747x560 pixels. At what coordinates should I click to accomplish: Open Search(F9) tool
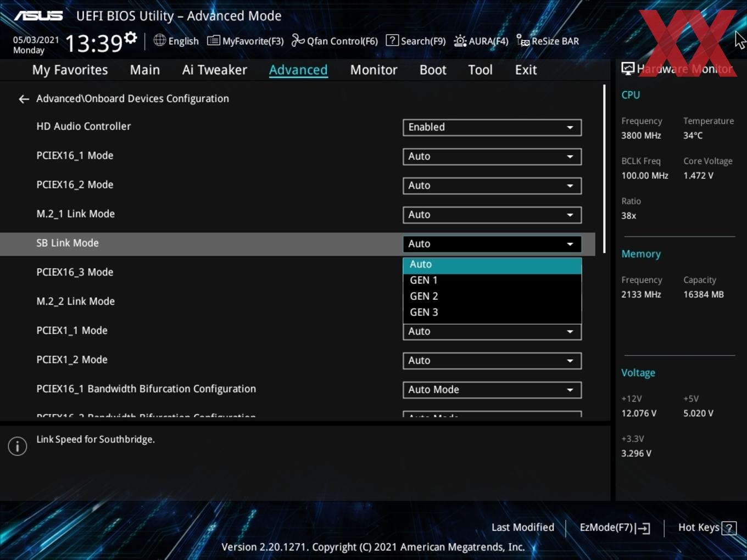tap(416, 41)
